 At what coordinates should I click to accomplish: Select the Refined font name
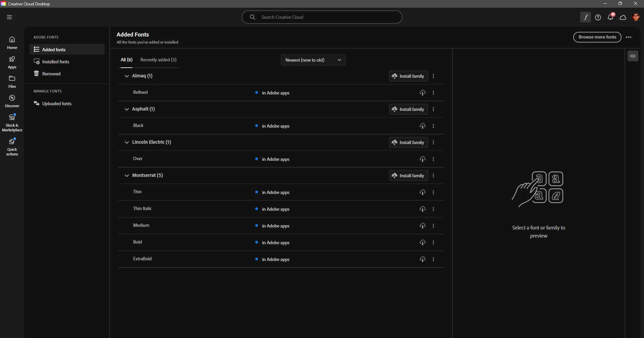140,92
